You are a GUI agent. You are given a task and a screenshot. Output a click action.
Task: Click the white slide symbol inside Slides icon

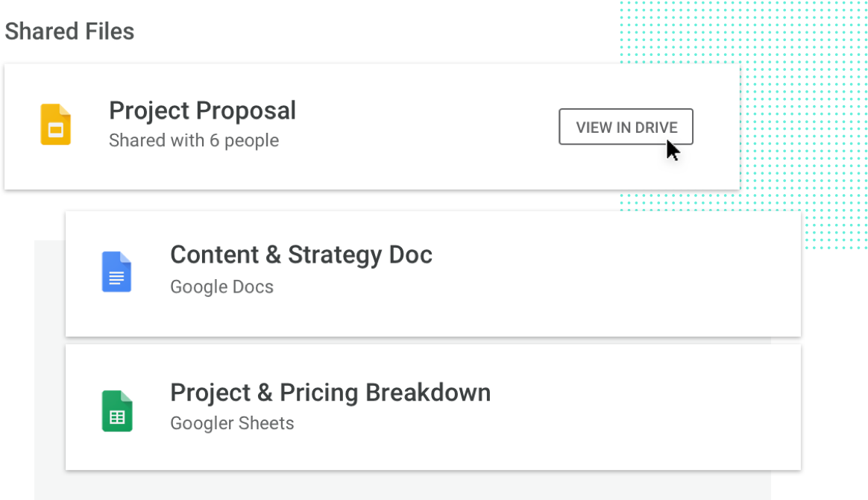point(55,131)
